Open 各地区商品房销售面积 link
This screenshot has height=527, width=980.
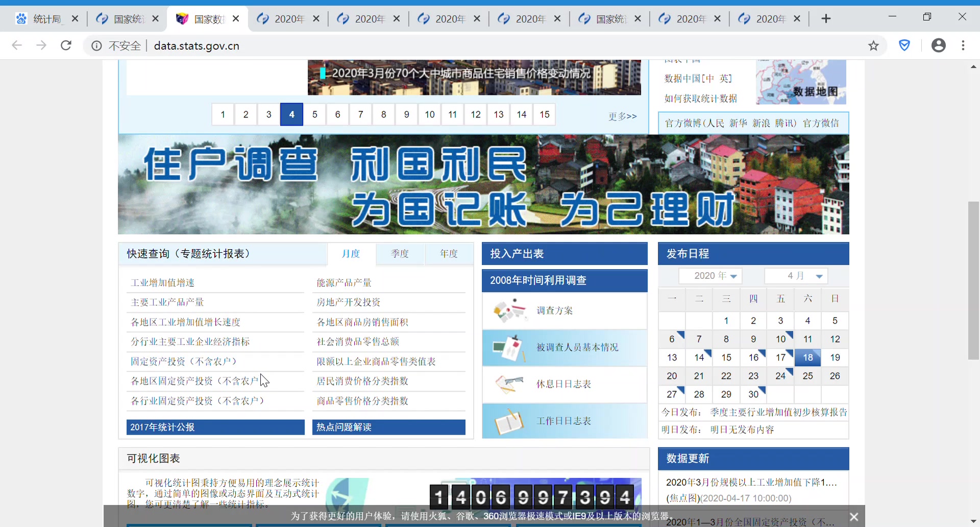362,322
